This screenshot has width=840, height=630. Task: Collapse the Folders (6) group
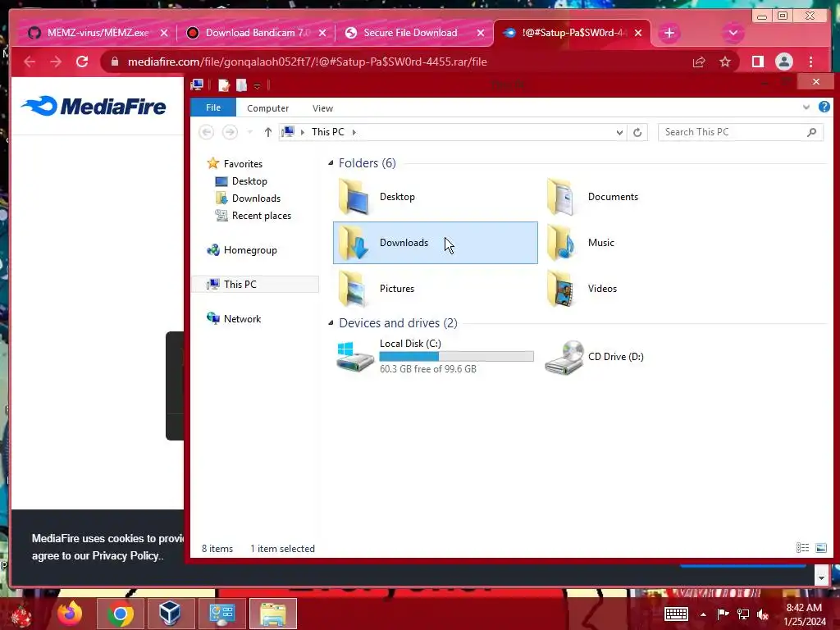click(331, 163)
